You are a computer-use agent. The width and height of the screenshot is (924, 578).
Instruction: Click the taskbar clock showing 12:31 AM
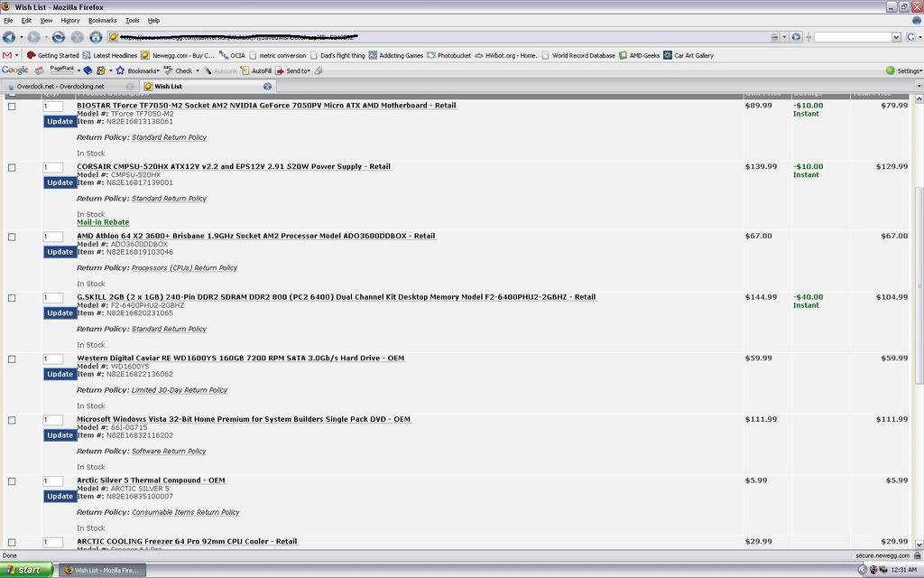[x=904, y=570]
